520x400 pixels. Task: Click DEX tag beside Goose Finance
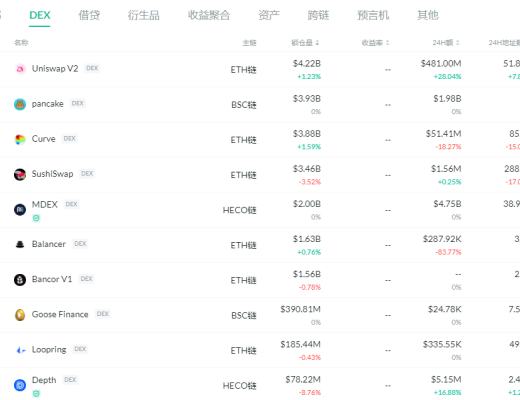tap(103, 314)
